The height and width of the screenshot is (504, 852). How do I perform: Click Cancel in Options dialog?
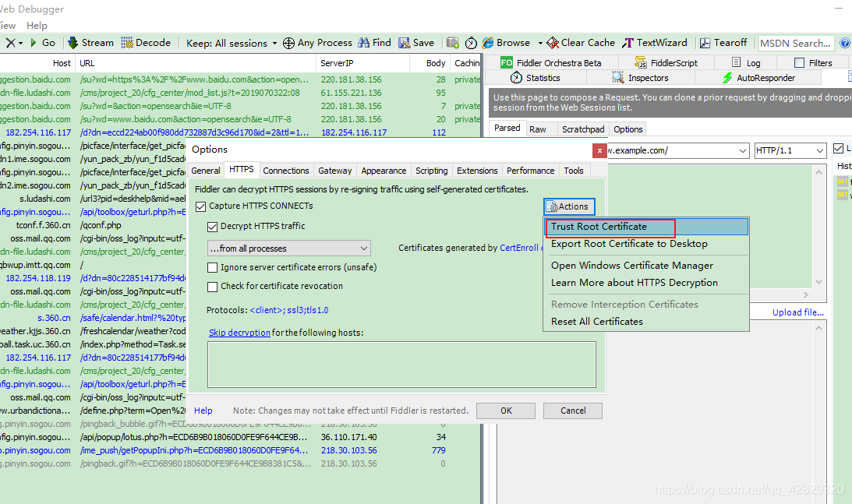(573, 411)
